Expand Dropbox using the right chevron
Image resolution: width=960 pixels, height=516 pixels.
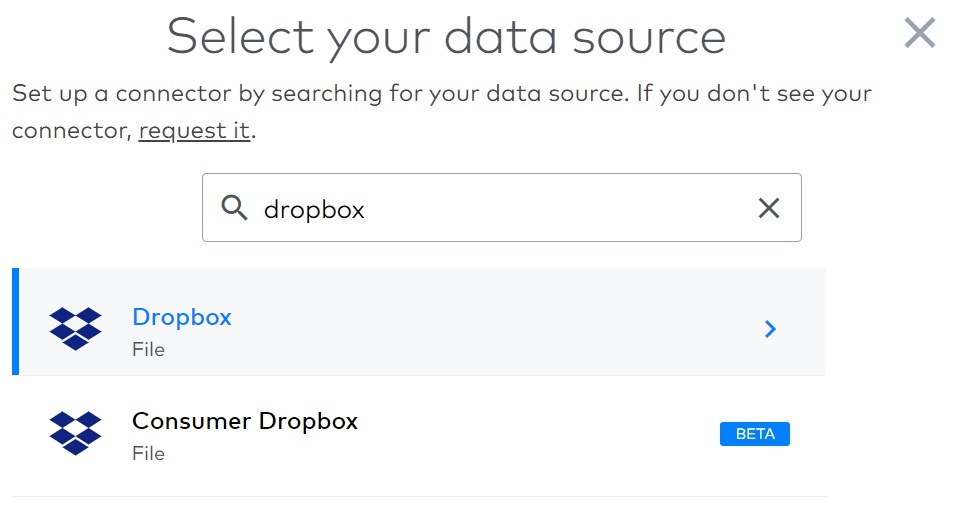click(x=770, y=329)
